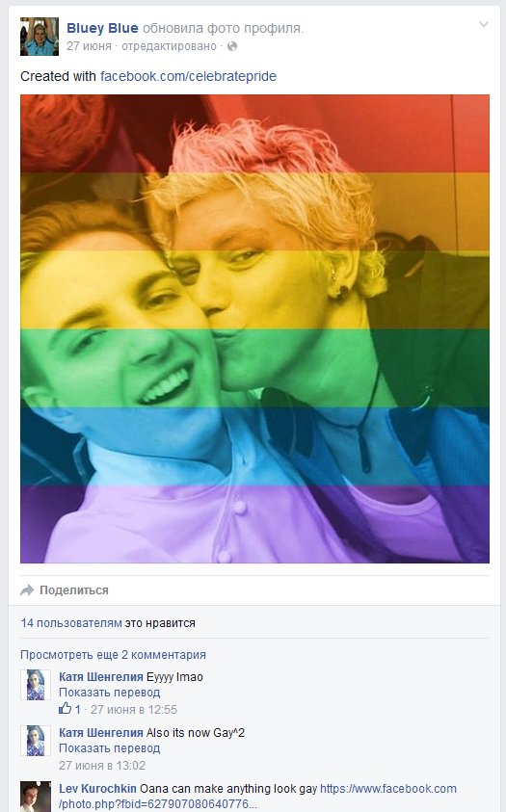Click Показать перевод under Eyyyy lmao comment
The width and height of the screenshot is (506, 812).
(x=109, y=693)
